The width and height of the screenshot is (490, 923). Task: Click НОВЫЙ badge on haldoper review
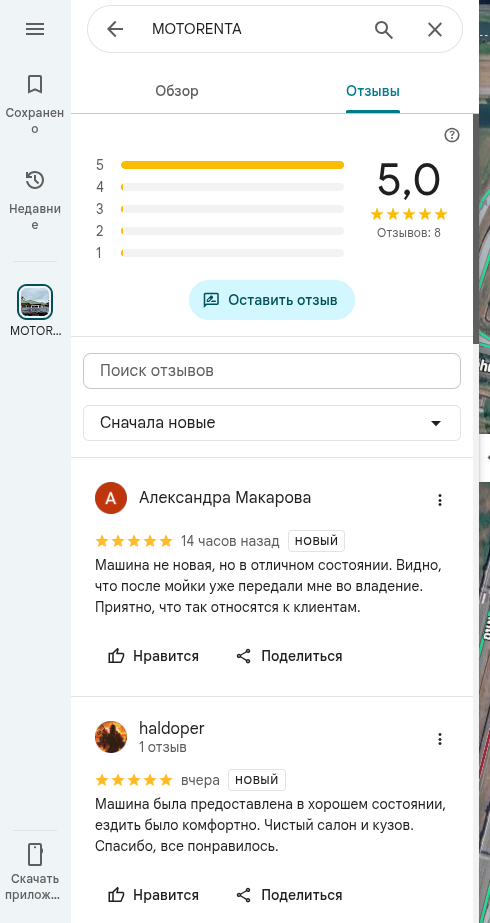click(257, 780)
